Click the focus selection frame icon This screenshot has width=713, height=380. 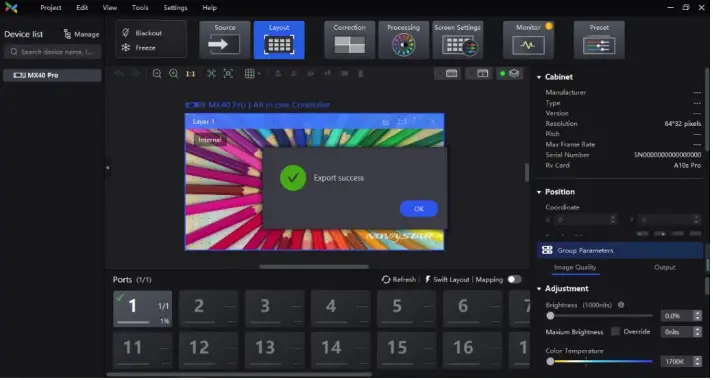point(229,74)
